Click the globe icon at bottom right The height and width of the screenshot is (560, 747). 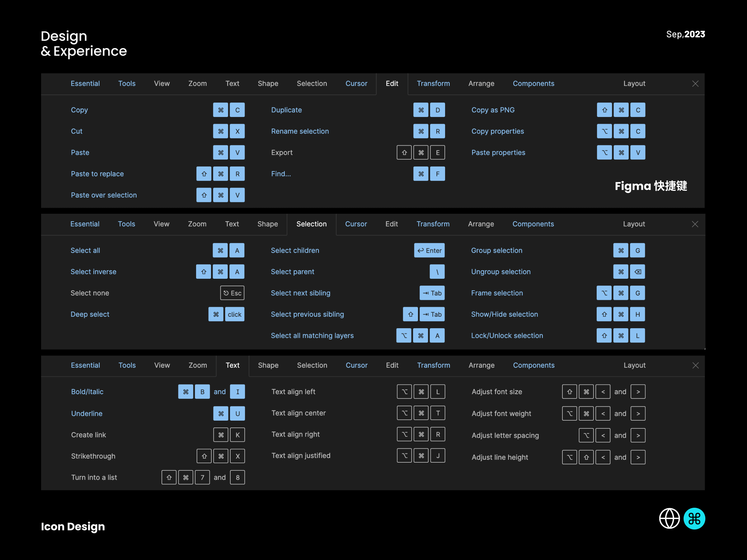pyautogui.click(x=669, y=519)
